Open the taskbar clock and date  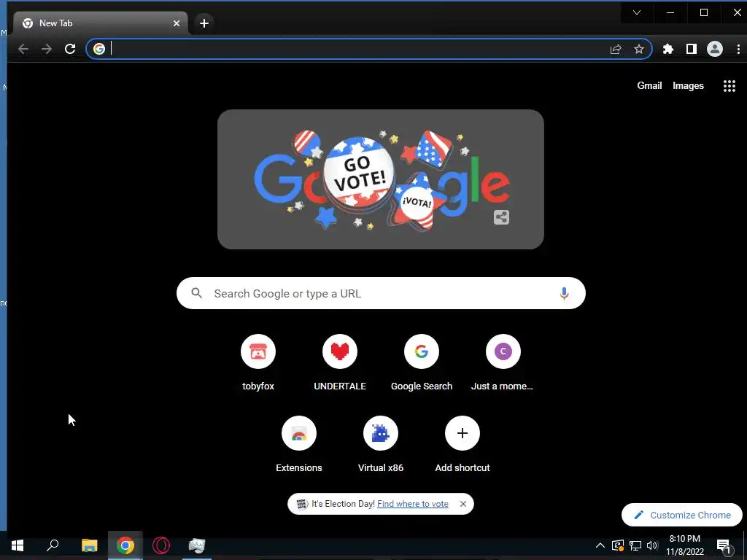coord(684,545)
